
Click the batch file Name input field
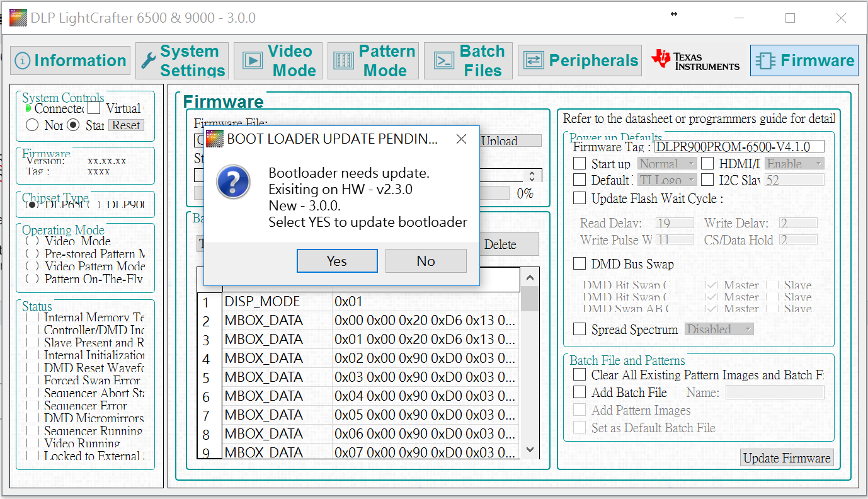tap(775, 393)
